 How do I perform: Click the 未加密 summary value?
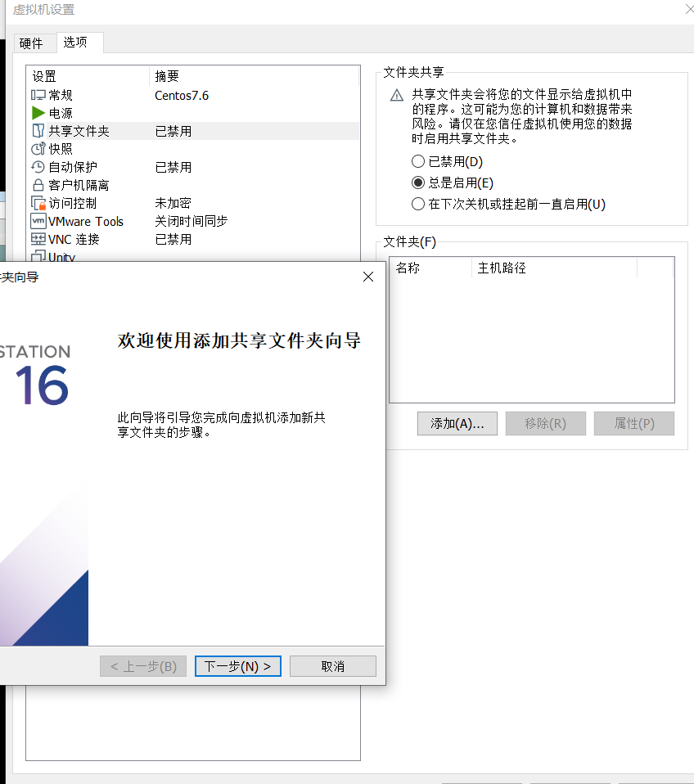[173, 203]
